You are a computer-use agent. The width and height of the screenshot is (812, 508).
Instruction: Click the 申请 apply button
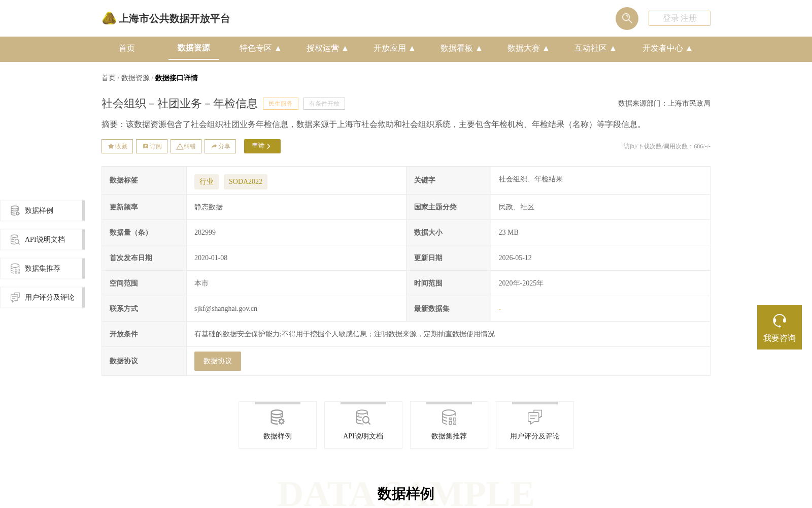[262, 146]
